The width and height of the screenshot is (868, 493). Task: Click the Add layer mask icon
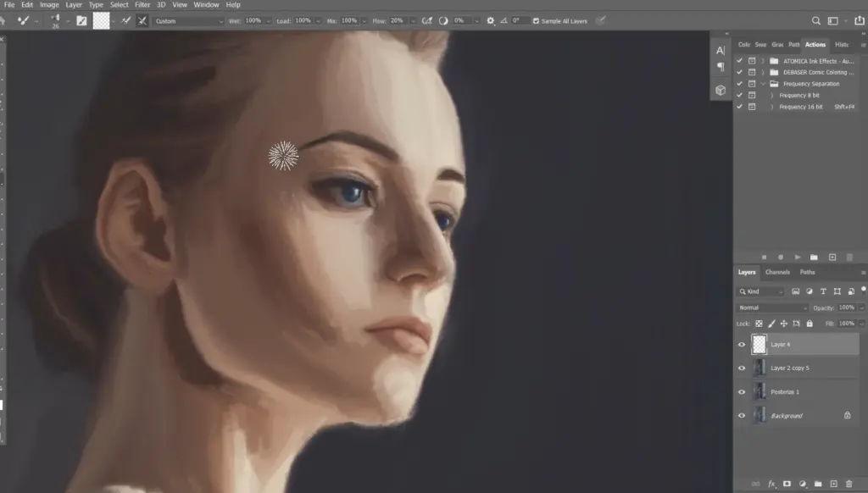[786, 484]
